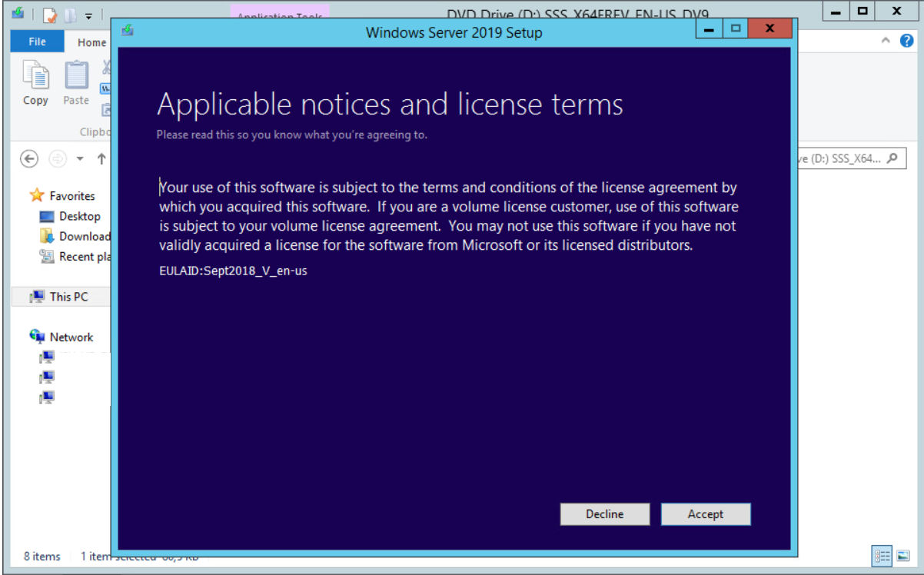Collapse the Explorer ribbon with the chevron
Screen dimensions: 924x575
886,41
